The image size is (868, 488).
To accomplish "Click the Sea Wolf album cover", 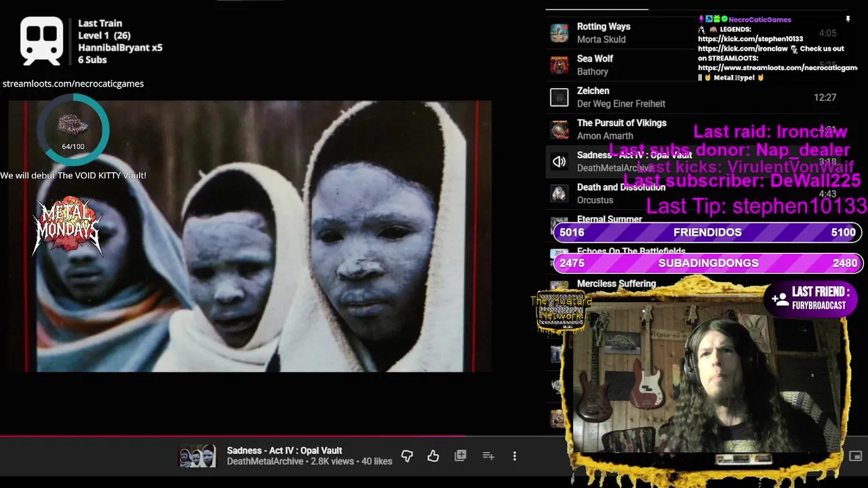I will [559, 65].
